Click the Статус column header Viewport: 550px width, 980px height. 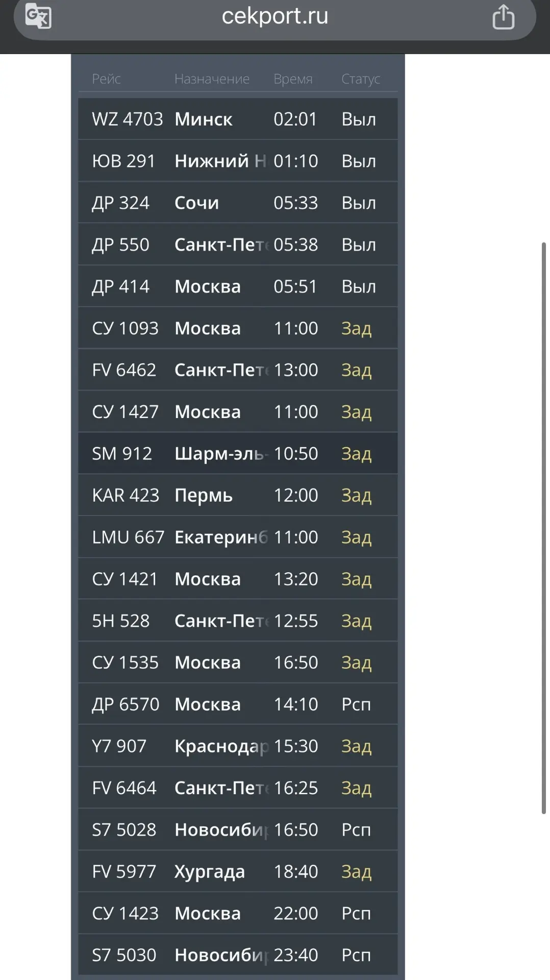(360, 79)
